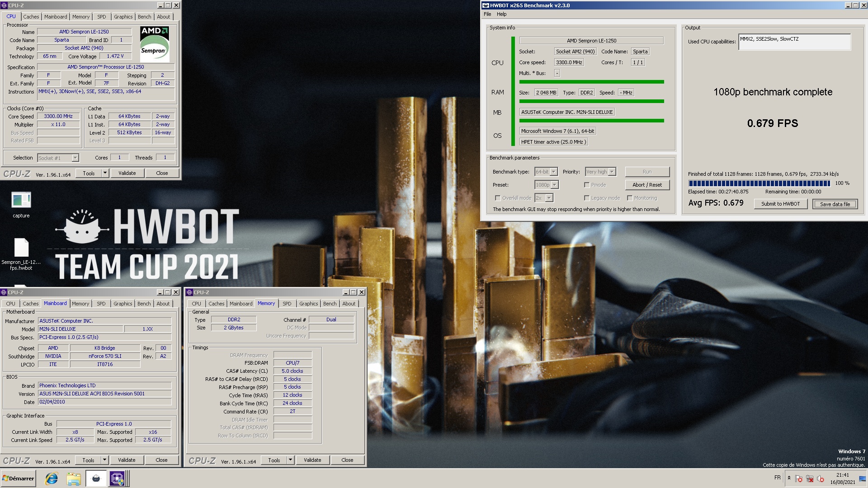Click the network status tray icon

click(x=810, y=479)
